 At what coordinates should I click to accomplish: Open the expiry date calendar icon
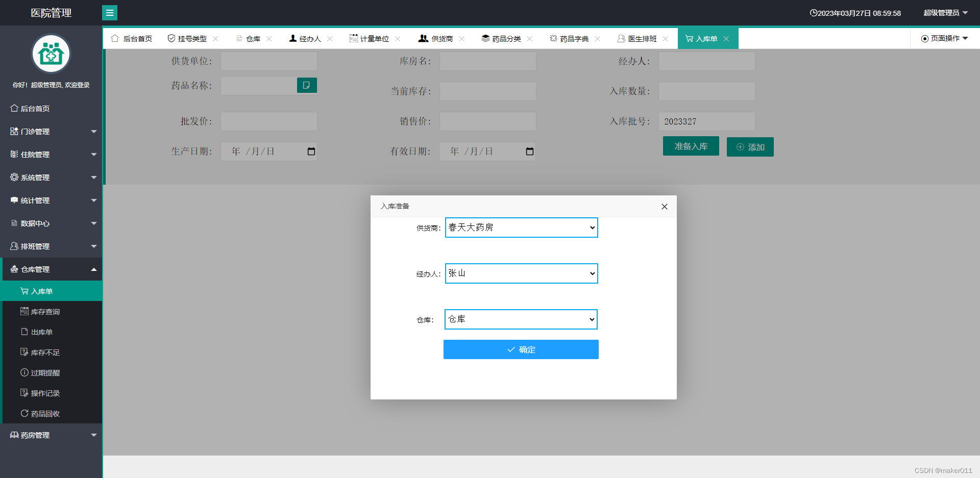[530, 152]
